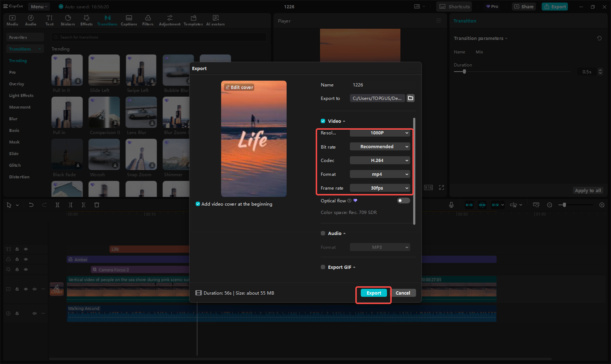Turn on the Optical flow toggle
The image size is (611, 364).
(x=403, y=201)
